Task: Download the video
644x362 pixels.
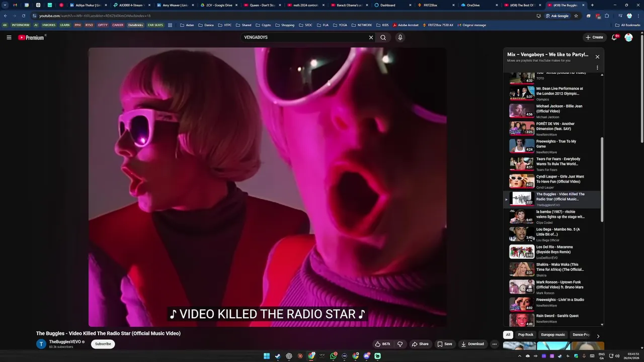Action: (472, 344)
